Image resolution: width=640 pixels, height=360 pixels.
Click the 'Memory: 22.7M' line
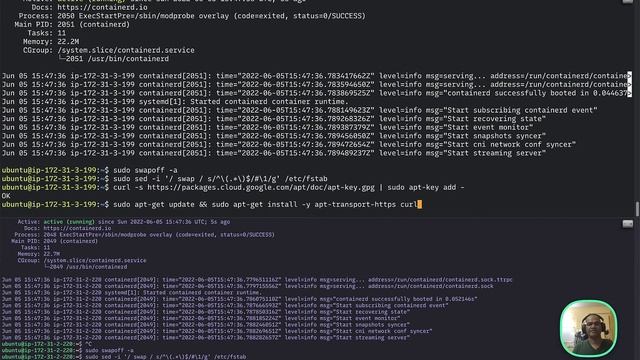(x=38, y=254)
